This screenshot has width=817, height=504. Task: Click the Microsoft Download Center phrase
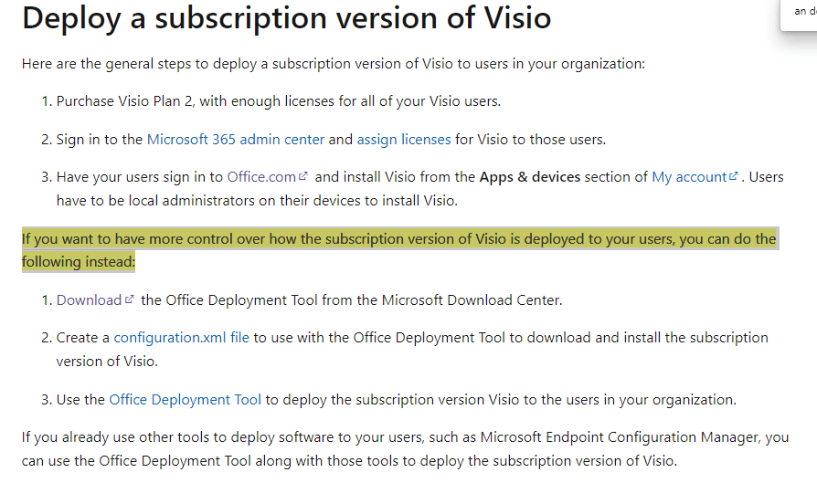point(472,299)
